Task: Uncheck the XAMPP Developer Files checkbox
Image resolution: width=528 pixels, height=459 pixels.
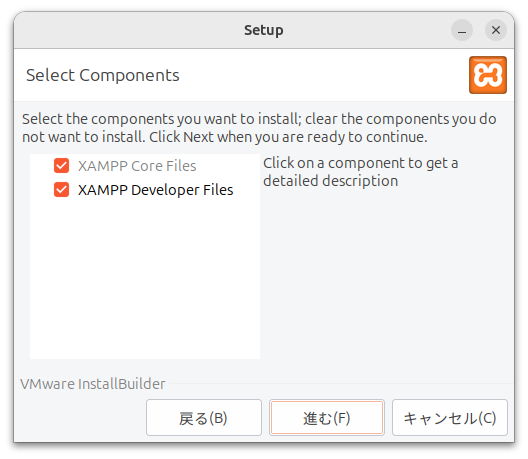Action: [x=61, y=190]
